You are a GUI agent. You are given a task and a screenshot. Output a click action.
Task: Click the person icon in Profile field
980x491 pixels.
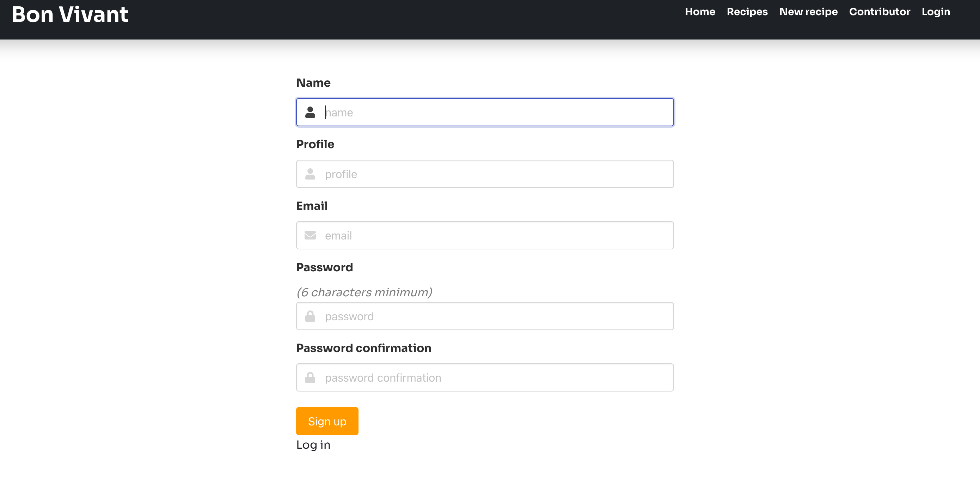(x=310, y=174)
